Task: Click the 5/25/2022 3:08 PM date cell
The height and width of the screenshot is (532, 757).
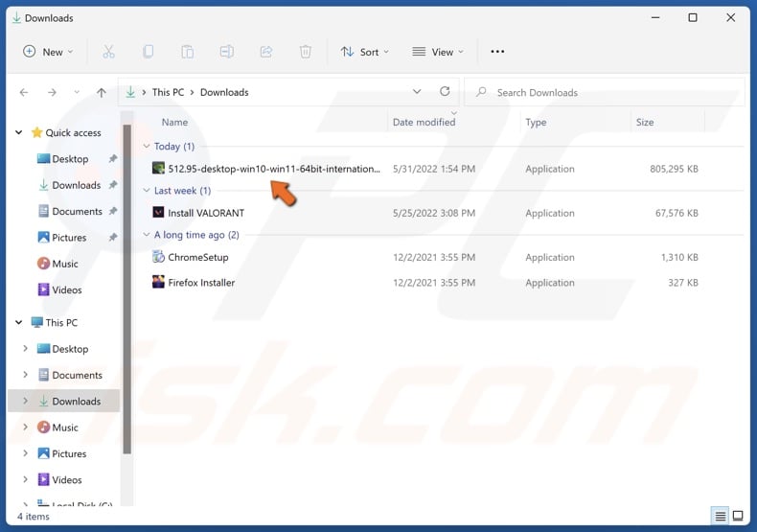Action: point(434,213)
